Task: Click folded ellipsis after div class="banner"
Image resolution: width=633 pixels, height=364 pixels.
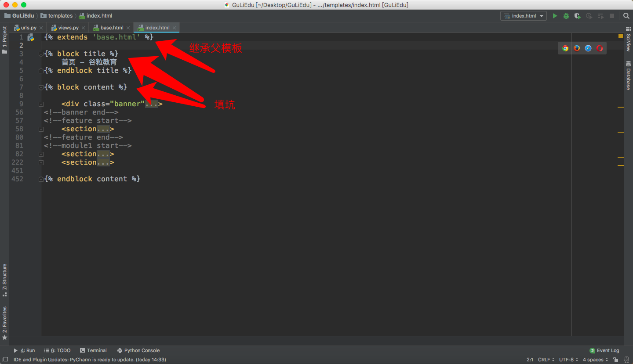Action: [x=151, y=104]
